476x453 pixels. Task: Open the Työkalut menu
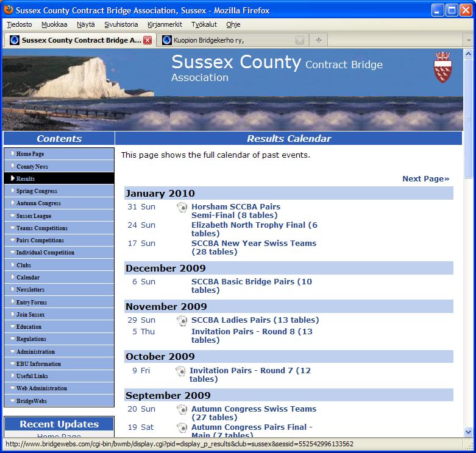click(204, 24)
